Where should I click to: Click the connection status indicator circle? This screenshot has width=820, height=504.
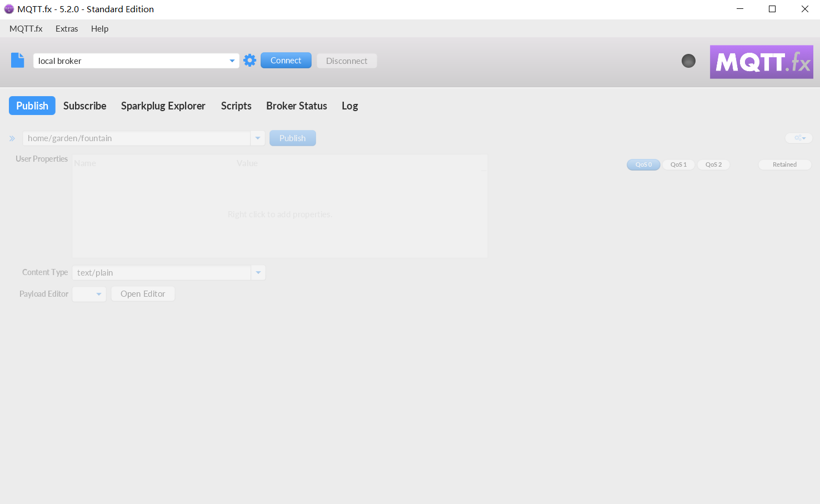688,61
